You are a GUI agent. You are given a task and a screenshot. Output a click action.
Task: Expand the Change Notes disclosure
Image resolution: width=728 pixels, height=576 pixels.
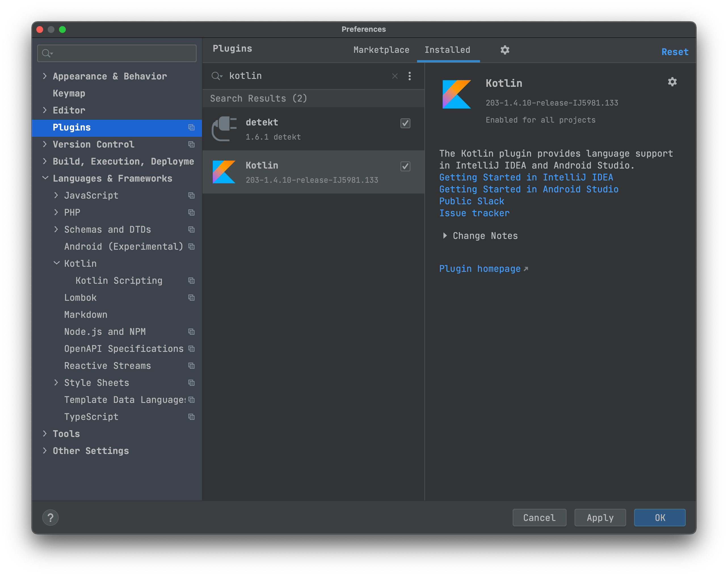[445, 236]
